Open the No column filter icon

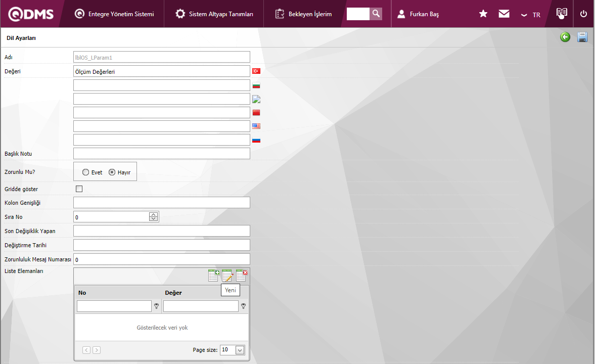coord(156,306)
